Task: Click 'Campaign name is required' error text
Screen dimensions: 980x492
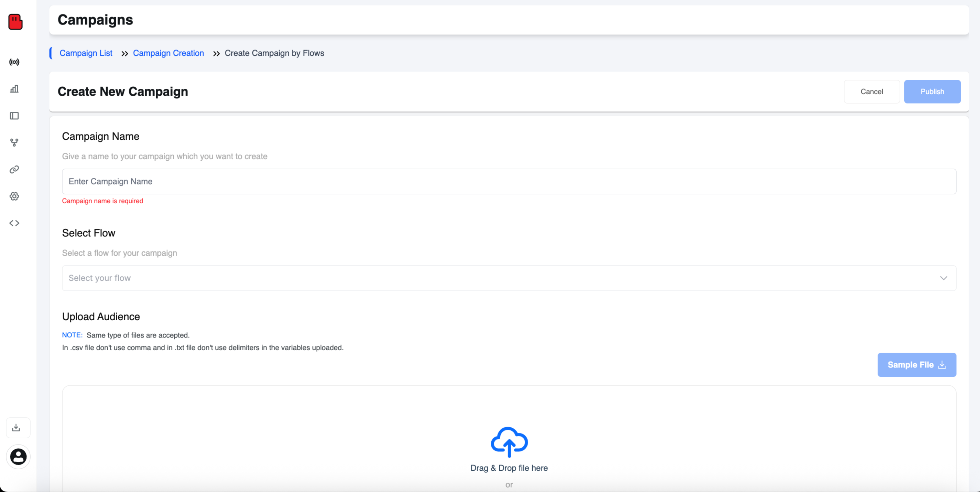Action: click(103, 201)
